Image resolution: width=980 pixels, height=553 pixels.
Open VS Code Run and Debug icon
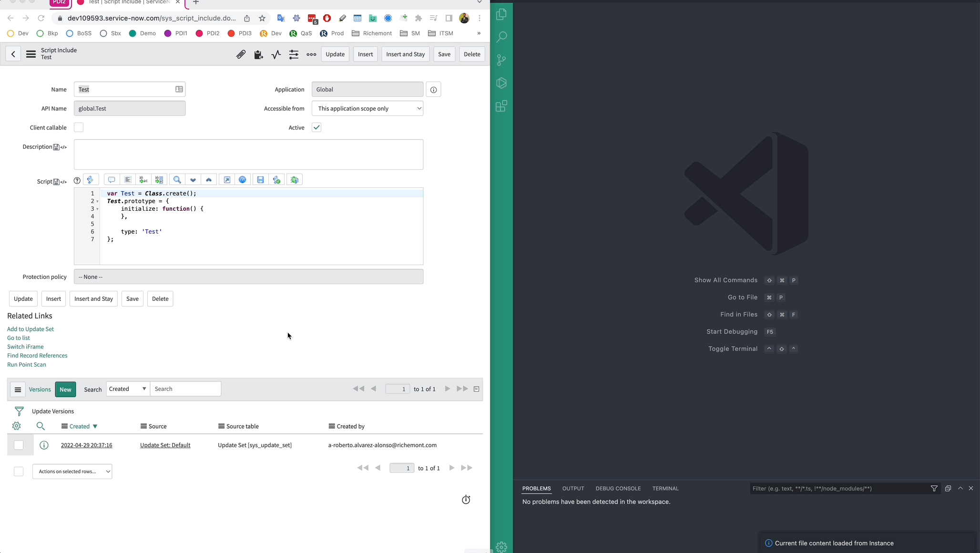tap(501, 83)
